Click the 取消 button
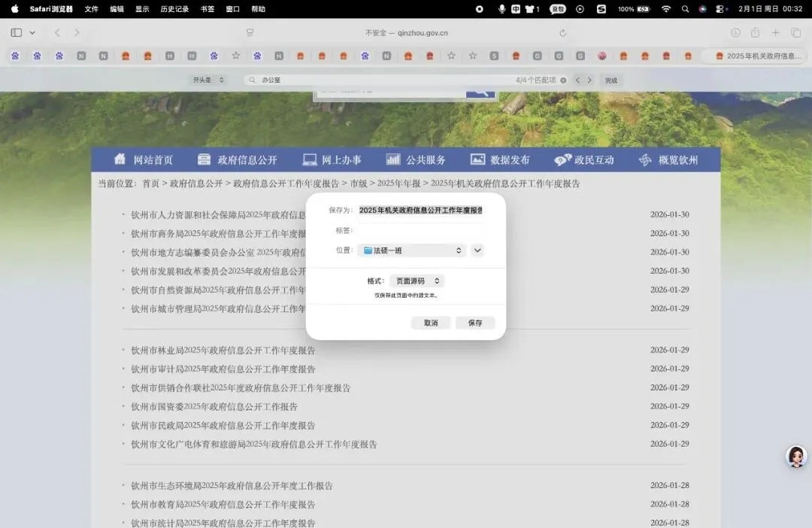Image resolution: width=812 pixels, height=528 pixels. (431, 323)
